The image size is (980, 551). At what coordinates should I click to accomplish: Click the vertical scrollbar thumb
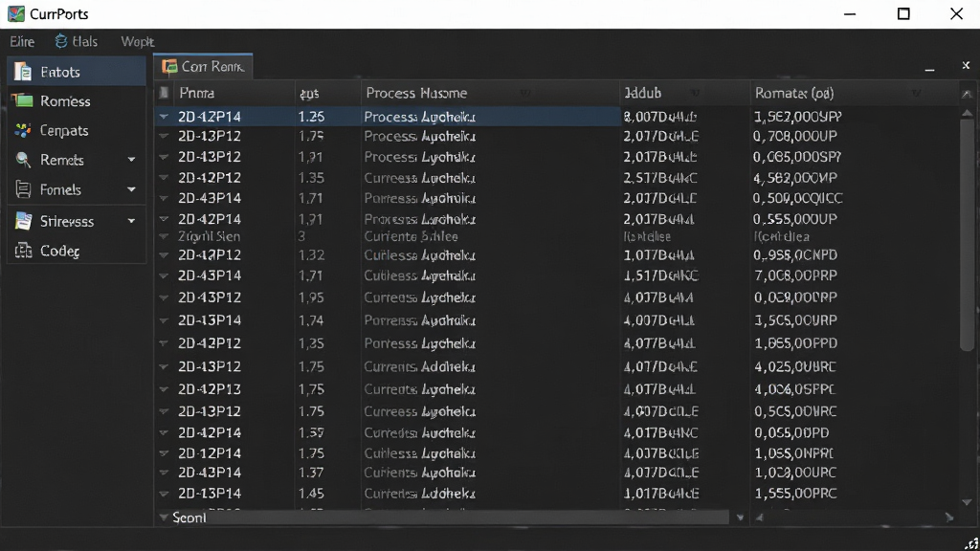coord(967,234)
